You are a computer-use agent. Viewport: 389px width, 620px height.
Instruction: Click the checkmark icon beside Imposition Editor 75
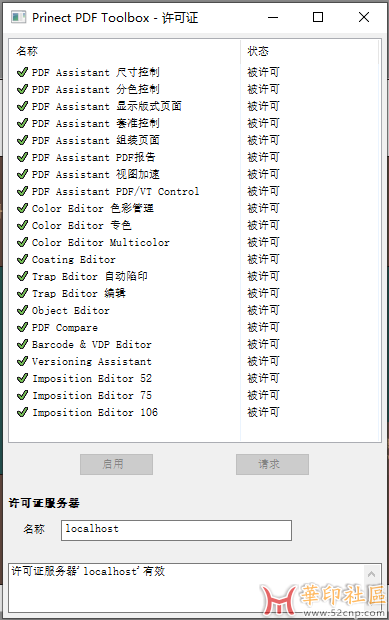tap(22, 395)
